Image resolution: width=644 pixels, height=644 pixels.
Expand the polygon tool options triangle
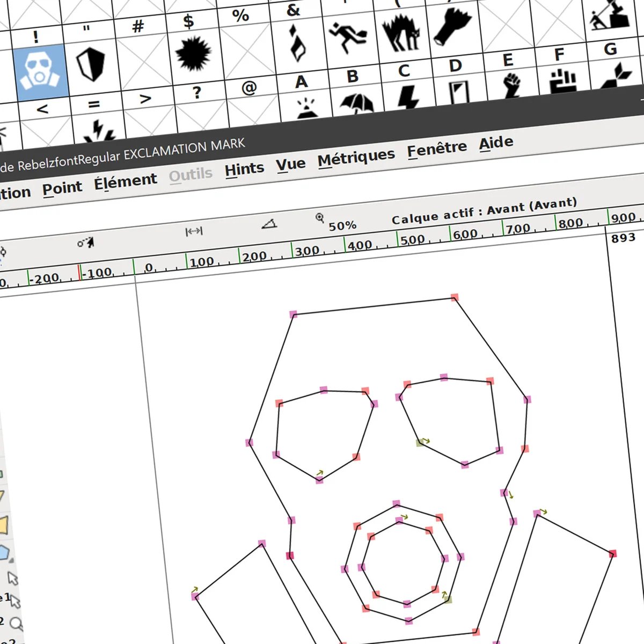click(10, 561)
